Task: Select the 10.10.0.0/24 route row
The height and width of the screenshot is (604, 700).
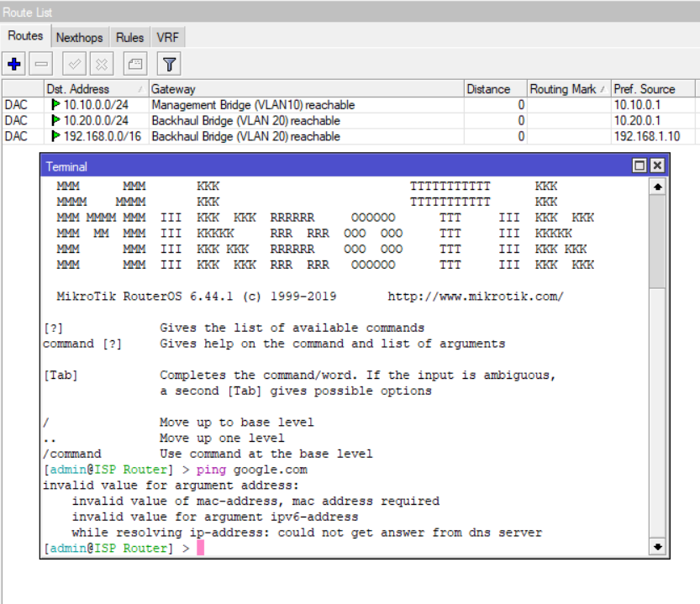Action: (x=348, y=105)
